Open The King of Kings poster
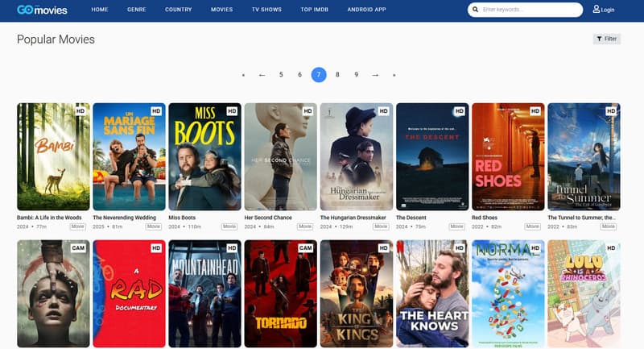 coord(357,293)
